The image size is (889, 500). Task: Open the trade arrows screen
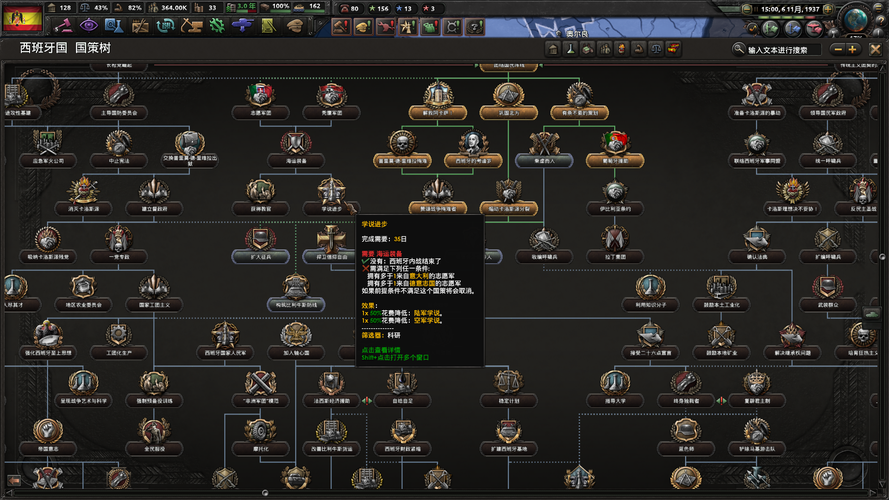pyautogui.click(x=166, y=26)
